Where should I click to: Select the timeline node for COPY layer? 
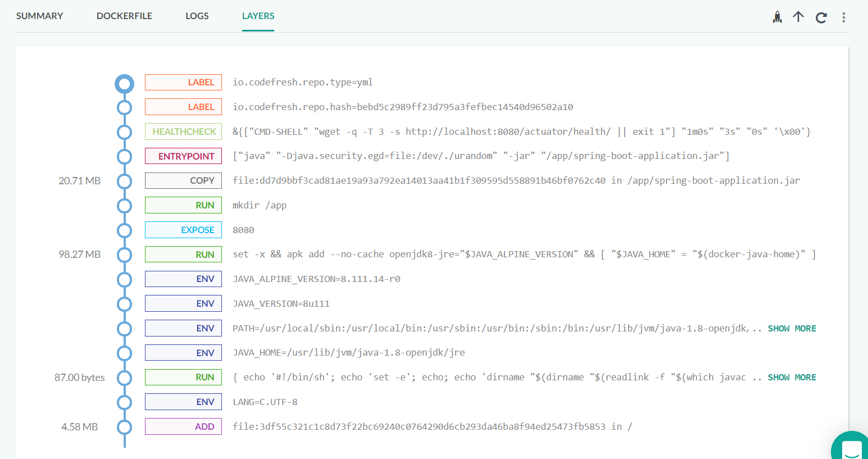pyautogui.click(x=124, y=181)
